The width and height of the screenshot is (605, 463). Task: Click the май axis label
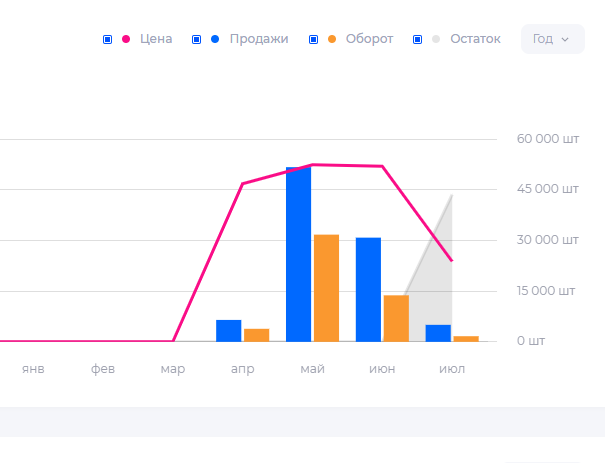[313, 369]
